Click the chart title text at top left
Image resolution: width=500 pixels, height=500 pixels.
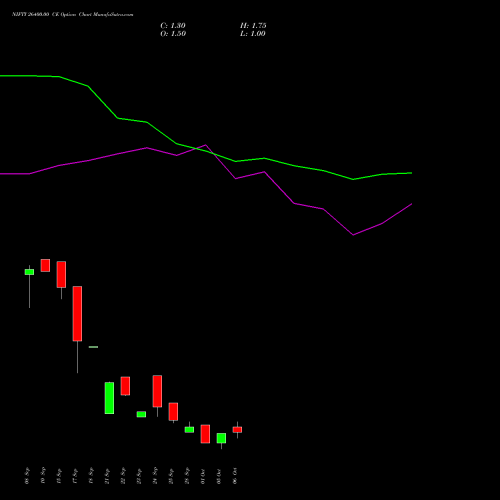point(72,15)
